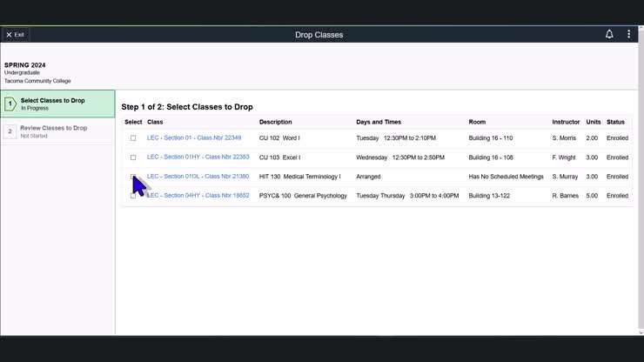Open LEC Section 04HY Class Nbr 18652 link
The width and height of the screenshot is (644, 362).
(198, 196)
